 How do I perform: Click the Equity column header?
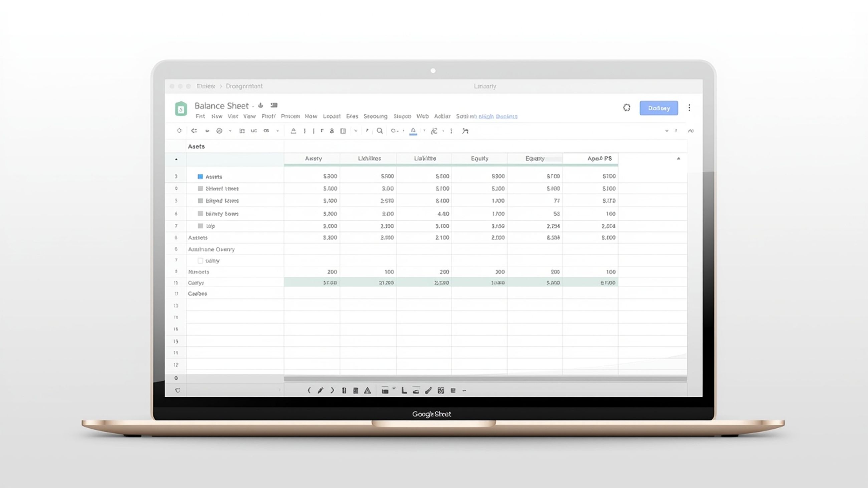(479, 159)
